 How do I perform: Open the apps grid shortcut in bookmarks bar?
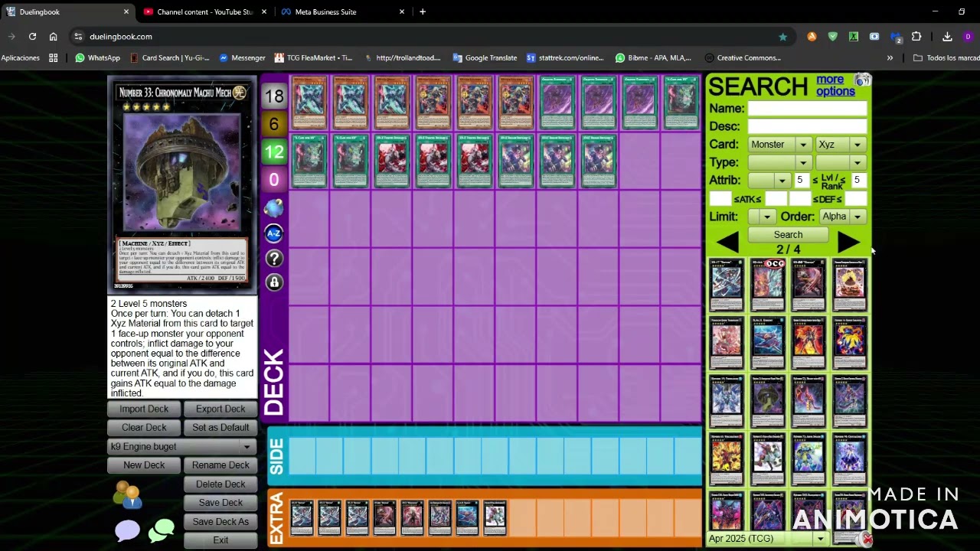(x=53, y=57)
